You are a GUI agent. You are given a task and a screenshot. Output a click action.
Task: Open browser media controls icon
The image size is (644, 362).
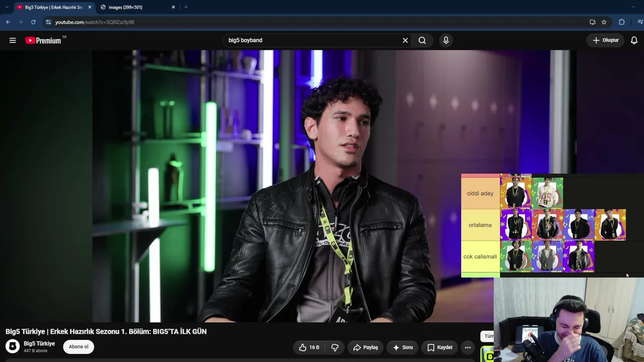(x=640, y=22)
